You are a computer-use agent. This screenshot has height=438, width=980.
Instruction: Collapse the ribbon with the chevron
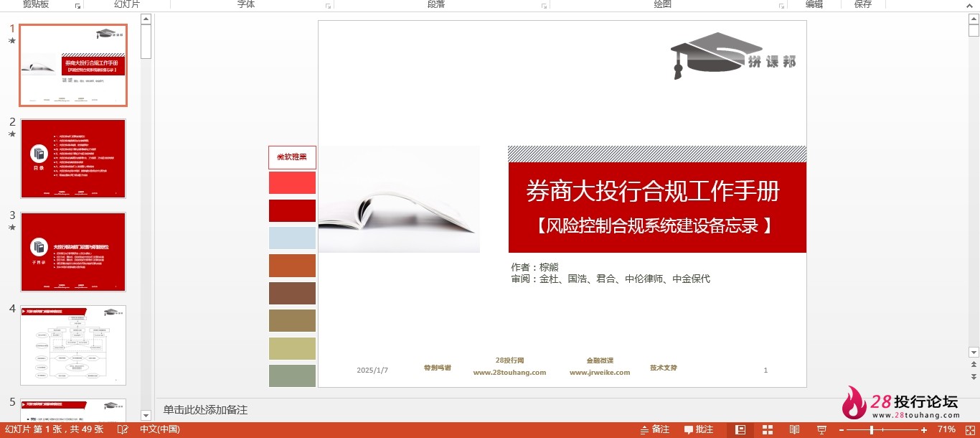971,5
